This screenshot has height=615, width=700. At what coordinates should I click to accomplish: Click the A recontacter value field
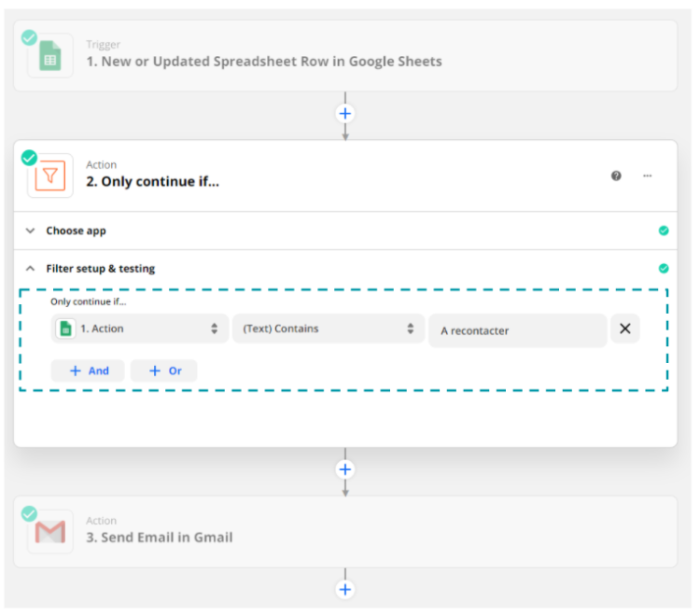(x=518, y=330)
